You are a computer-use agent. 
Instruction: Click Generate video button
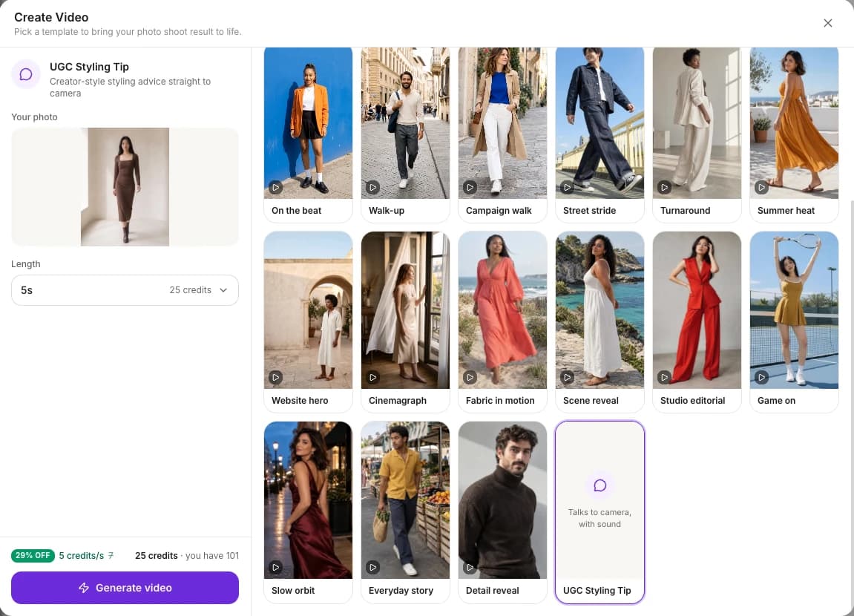pyautogui.click(x=125, y=588)
